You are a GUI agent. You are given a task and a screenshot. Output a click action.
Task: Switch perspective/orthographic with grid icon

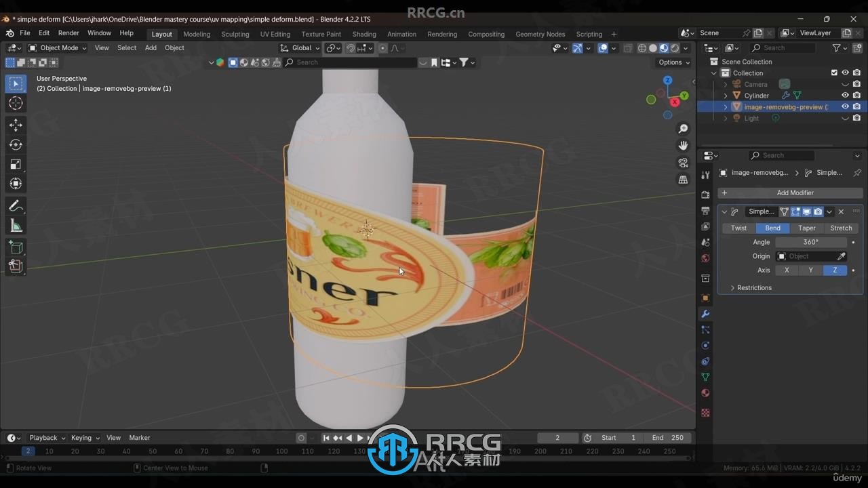(683, 180)
